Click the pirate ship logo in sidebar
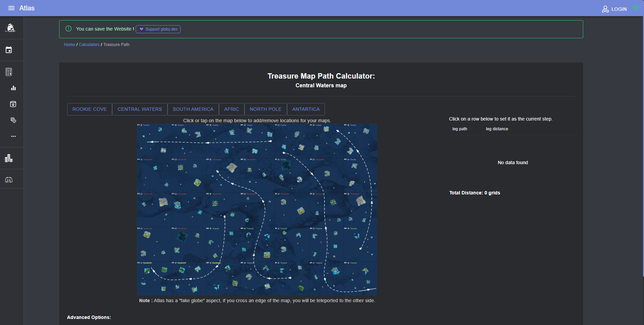 pyautogui.click(x=10, y=28)
